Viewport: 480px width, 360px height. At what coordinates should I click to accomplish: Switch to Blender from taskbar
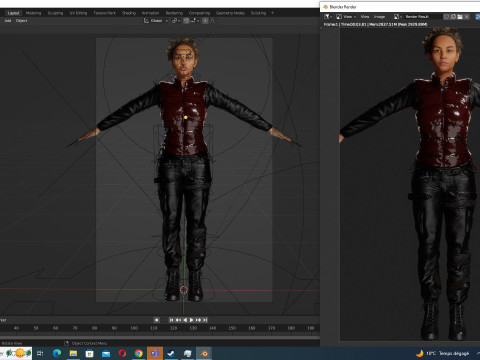pos(204,353)
